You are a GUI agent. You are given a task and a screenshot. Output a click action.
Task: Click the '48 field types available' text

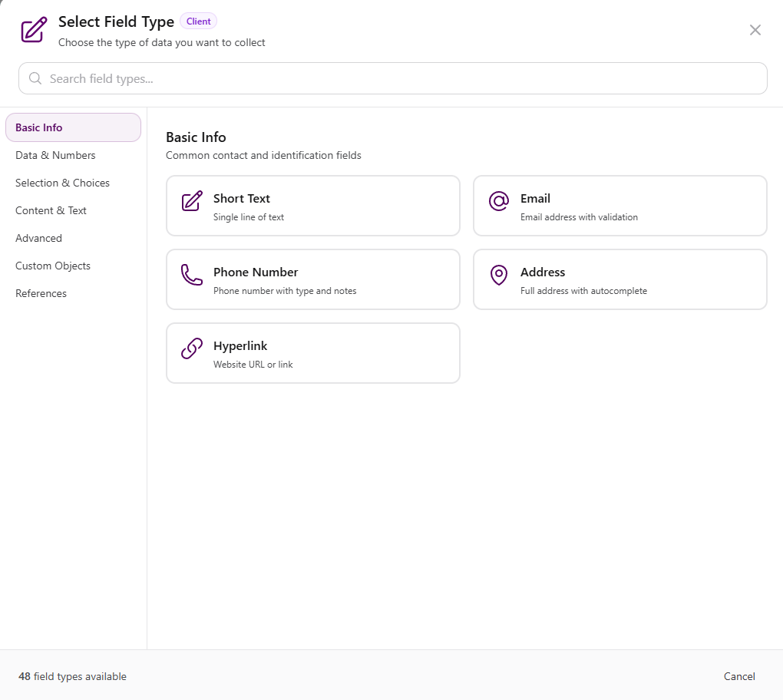(x=72, y=676)
